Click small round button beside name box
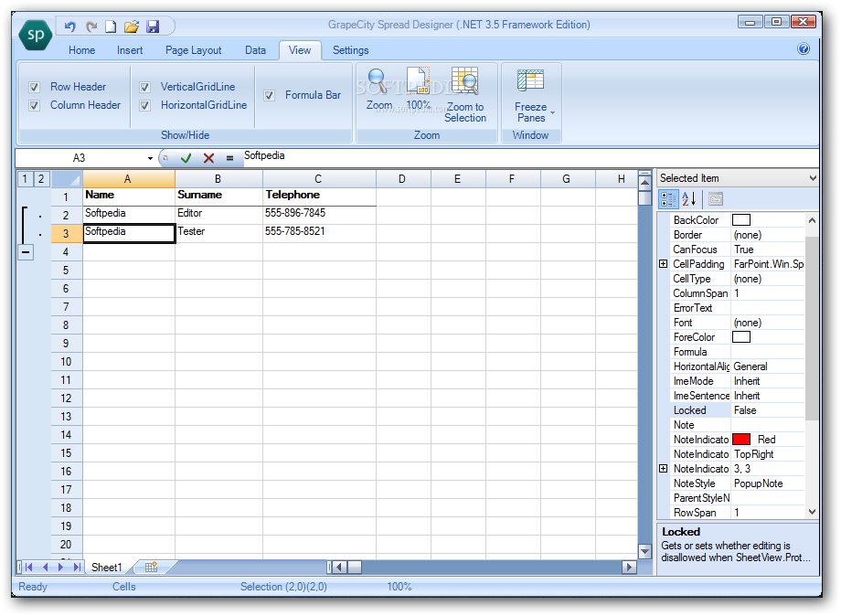This screenshot has width=841, height=616. [165, 158]
